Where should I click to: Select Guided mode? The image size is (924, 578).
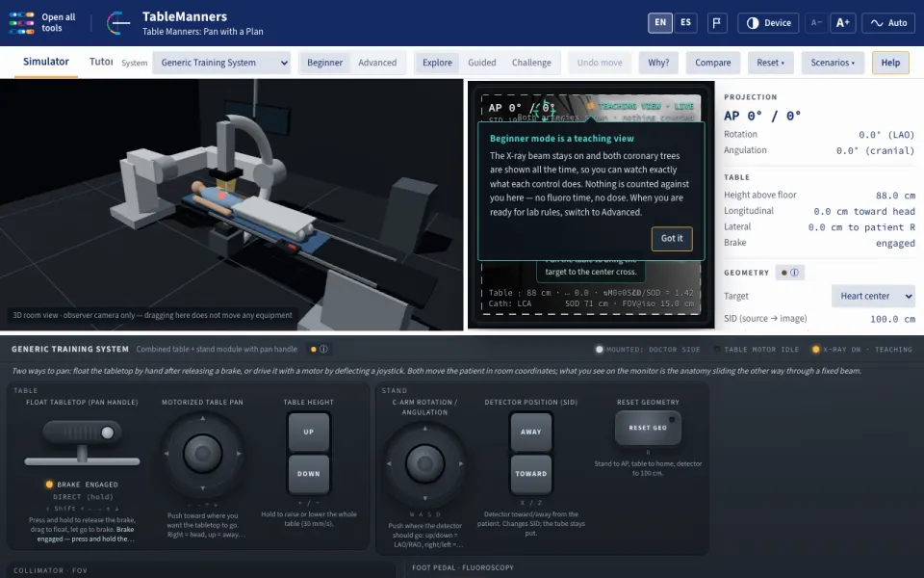coord(481,63)
